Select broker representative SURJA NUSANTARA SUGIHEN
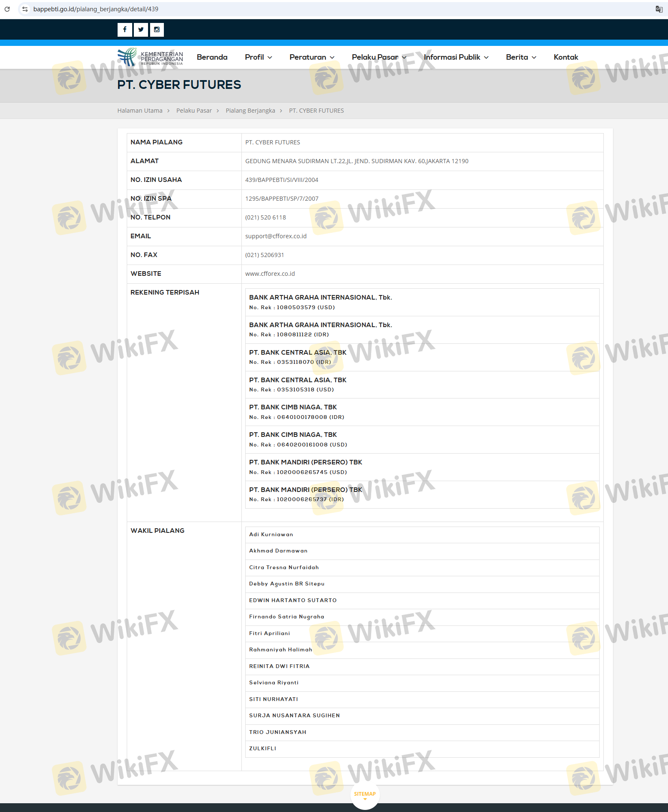668x812 pixels. 422,716
